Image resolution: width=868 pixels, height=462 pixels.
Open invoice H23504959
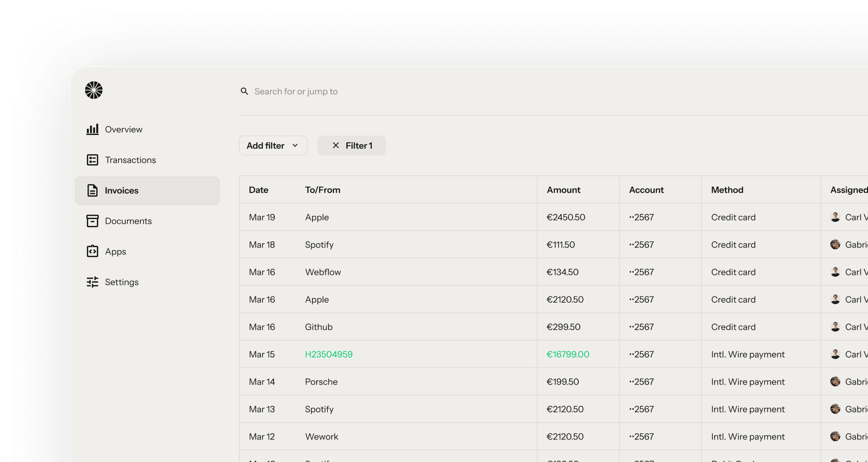pos(329,354)
